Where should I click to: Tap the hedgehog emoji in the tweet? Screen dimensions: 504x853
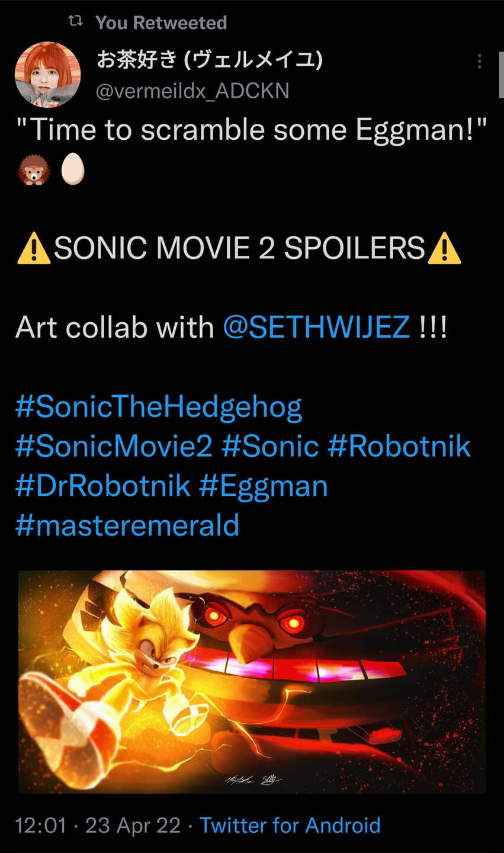[x=34, y=171]
